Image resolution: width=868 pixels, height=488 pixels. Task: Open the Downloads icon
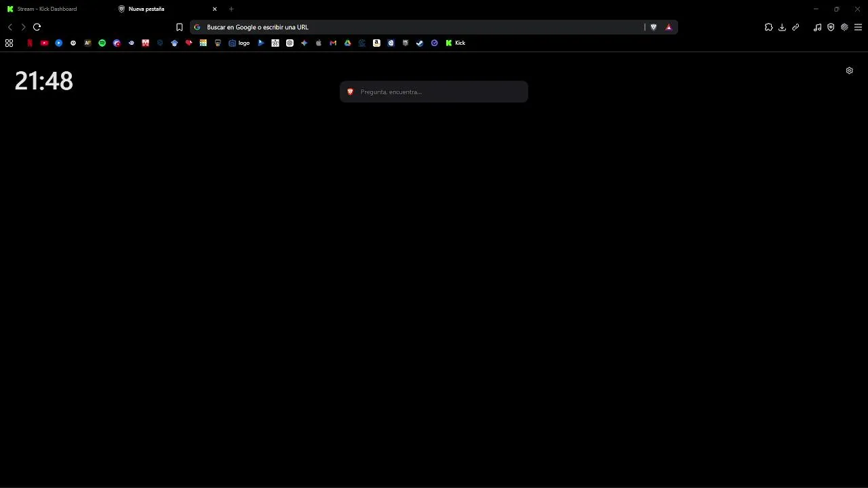(x=782, y=27)
